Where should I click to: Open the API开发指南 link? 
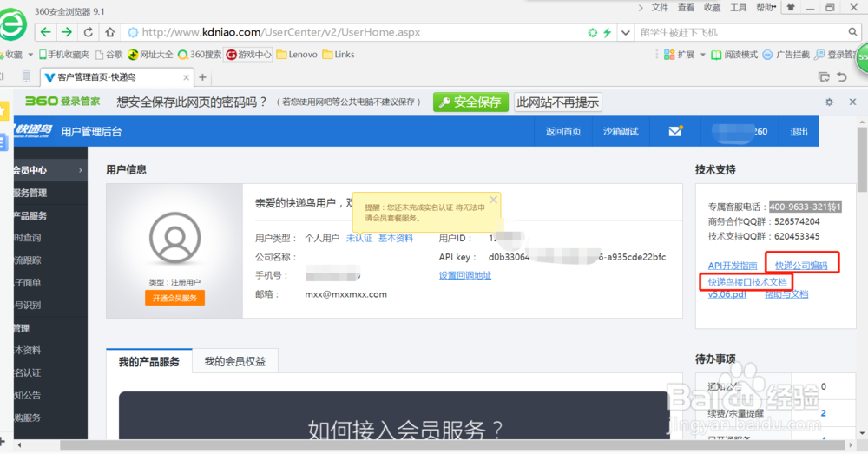point(733,266)
